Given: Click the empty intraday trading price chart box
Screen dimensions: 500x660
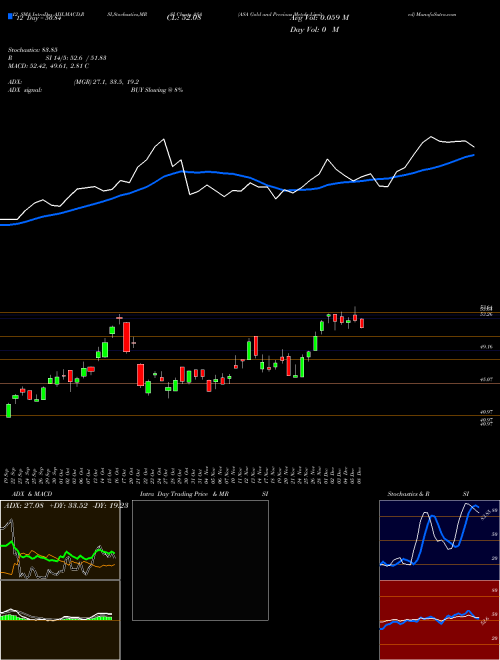Looking at the screenshot, I should click(x=200, y=560).
